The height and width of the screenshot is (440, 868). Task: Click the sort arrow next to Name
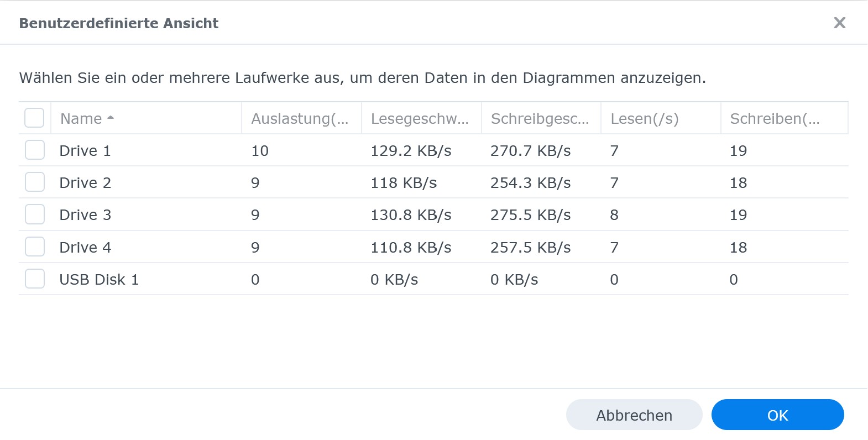tap(111, 118)
